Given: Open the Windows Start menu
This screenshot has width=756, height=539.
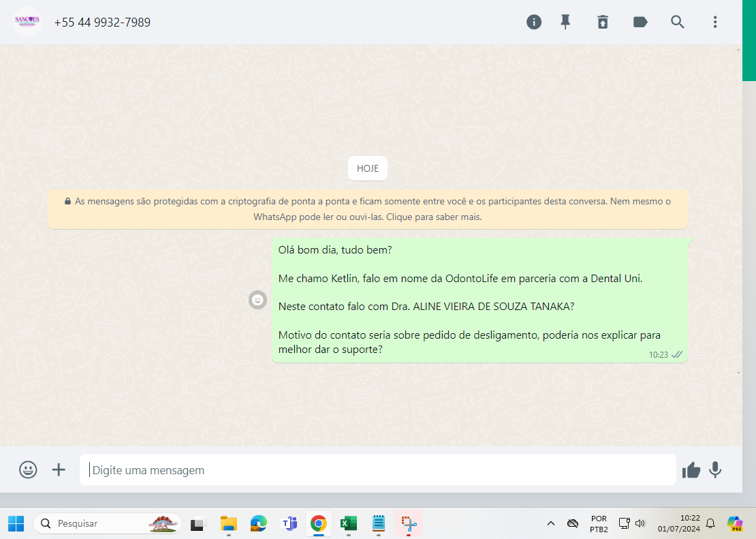Looking at the screenshot, I should pos(16,523).
